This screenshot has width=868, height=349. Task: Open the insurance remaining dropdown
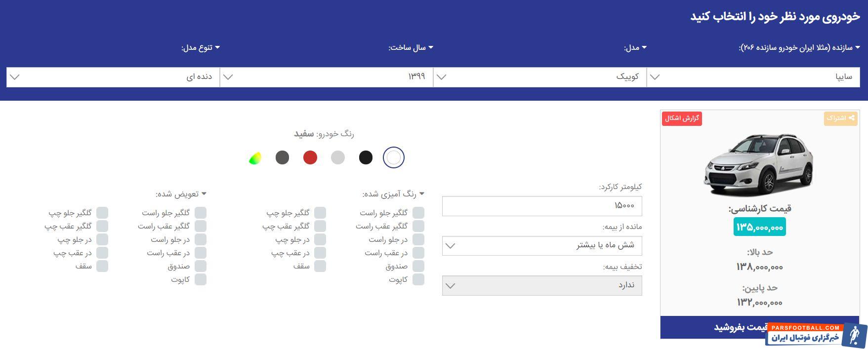(542, 245)
